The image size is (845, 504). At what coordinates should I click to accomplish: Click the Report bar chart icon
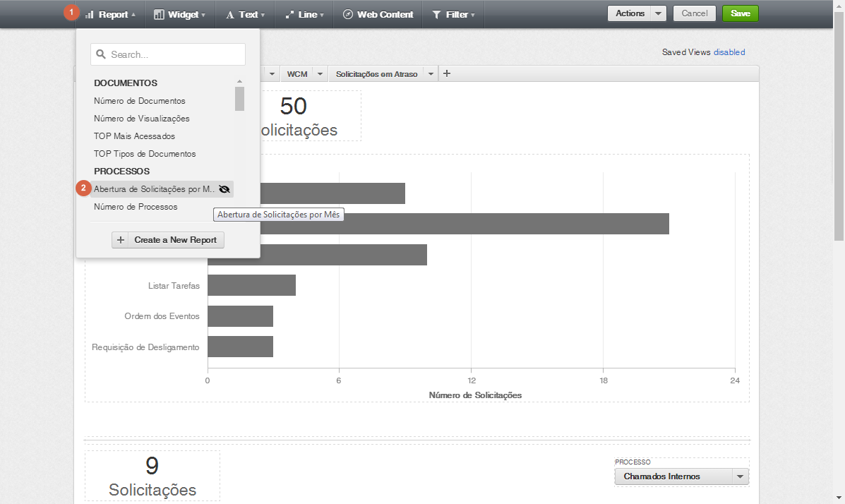coord(90,15)
